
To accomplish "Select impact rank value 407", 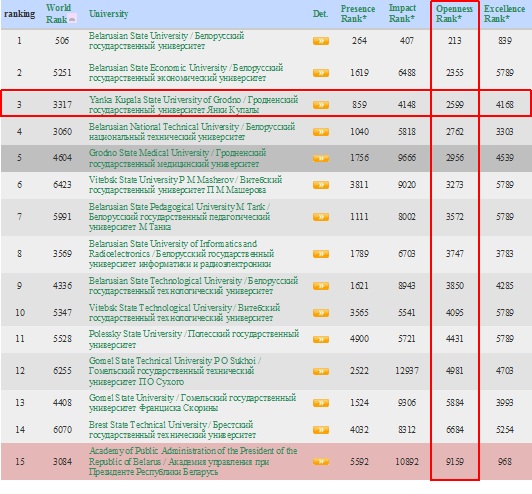I will pos(407,41).
